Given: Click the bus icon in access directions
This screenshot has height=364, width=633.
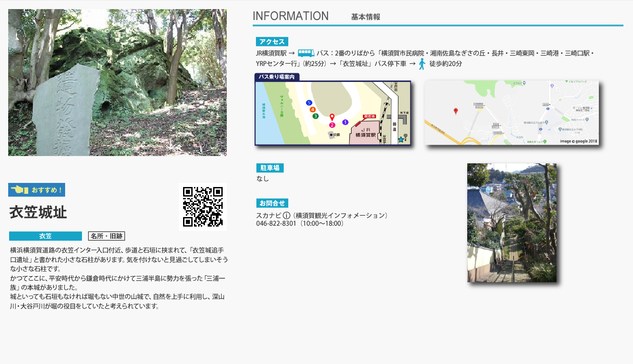Looking at the screenshot, I should click(306, 53).
